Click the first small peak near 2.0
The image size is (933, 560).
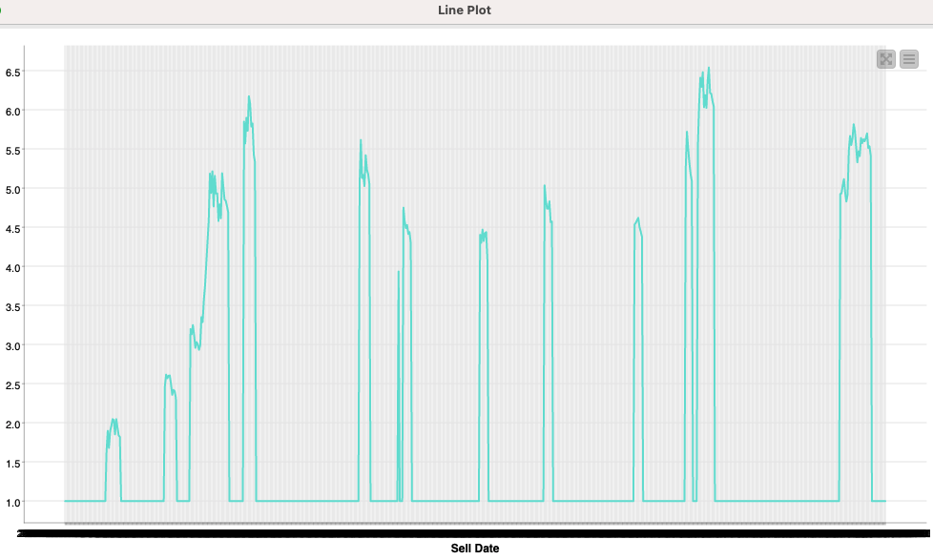point(114,420)
